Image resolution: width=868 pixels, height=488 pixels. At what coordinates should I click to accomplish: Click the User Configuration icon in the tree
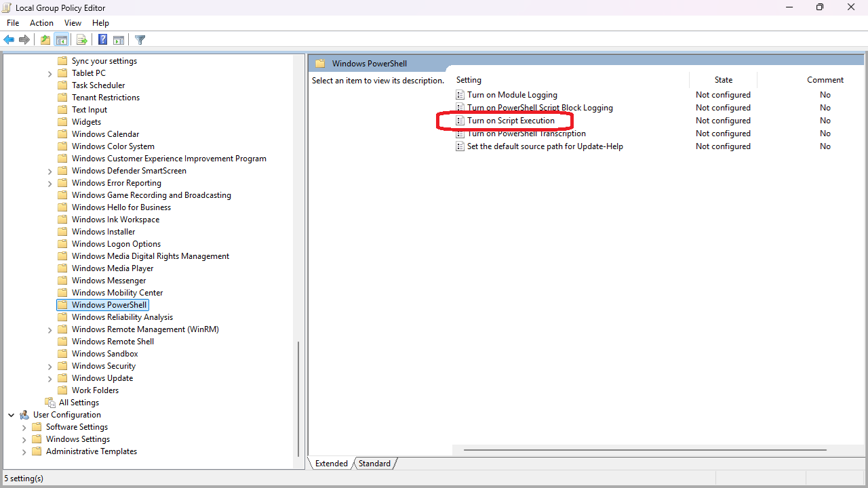coord(24,415)
